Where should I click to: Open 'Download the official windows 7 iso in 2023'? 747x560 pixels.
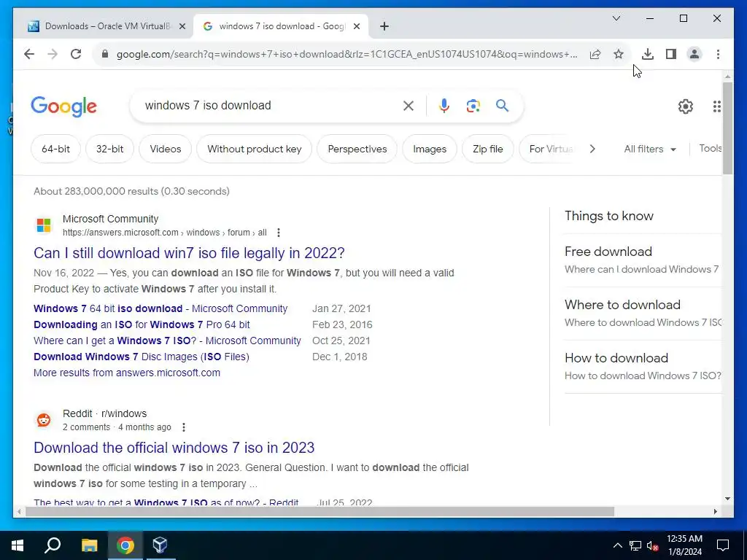click(174, 448)
